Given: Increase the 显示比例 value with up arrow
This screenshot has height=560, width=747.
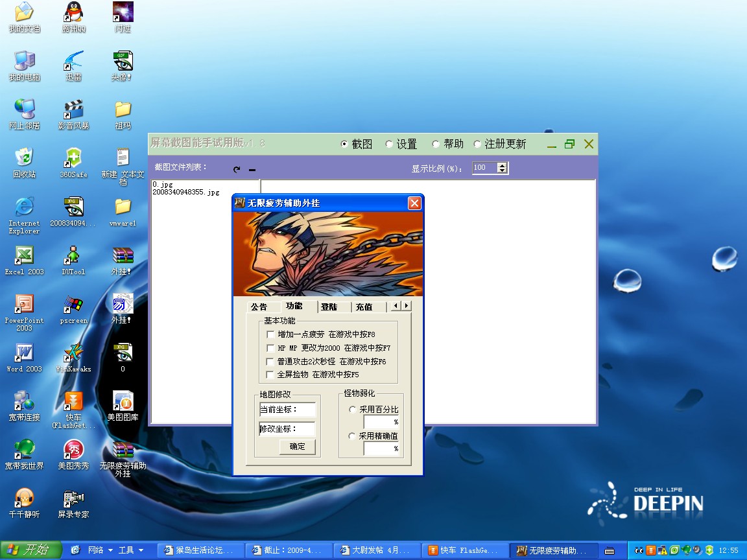Looking at the screenshot, I should click(502, 165).
